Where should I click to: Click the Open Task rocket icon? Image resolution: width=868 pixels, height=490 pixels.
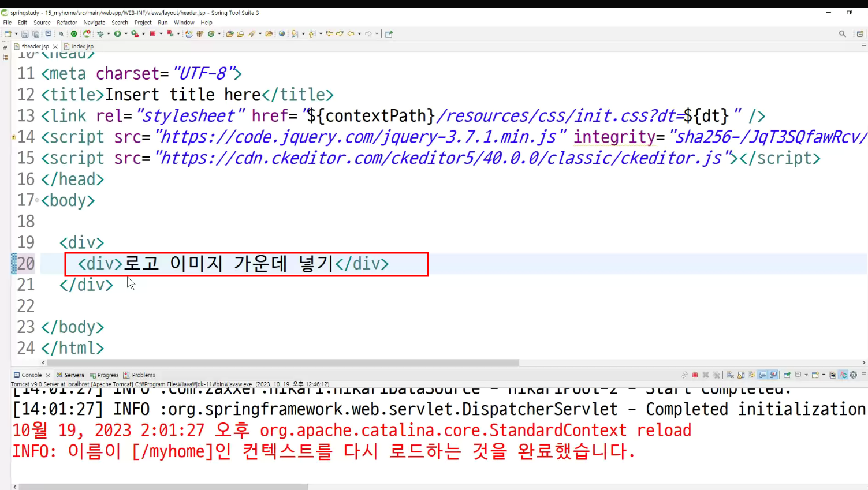pos(251,34)
